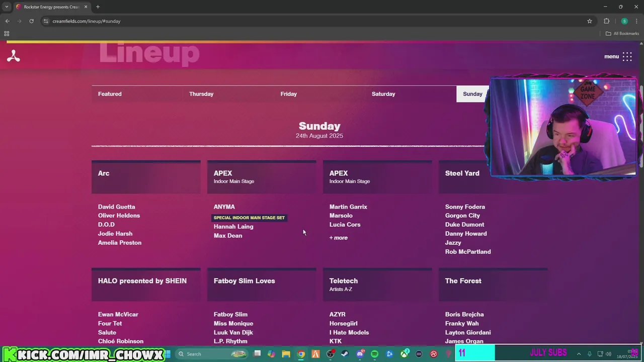This screenshot has height=362, width=644.
Task: Switch to the Thursday lineup tab
Action: tap(201, 94)
